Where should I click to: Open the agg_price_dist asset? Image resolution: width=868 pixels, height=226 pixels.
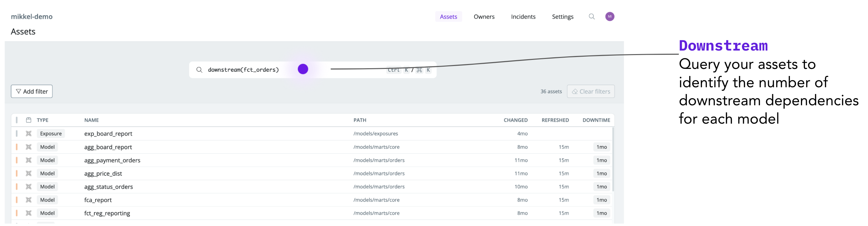click(103, 174)
